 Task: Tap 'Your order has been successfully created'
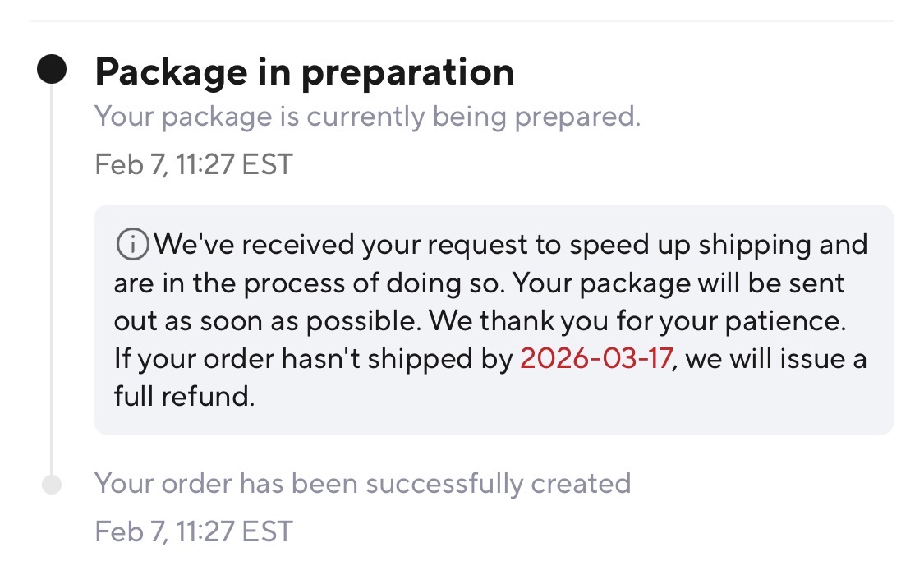362,483
